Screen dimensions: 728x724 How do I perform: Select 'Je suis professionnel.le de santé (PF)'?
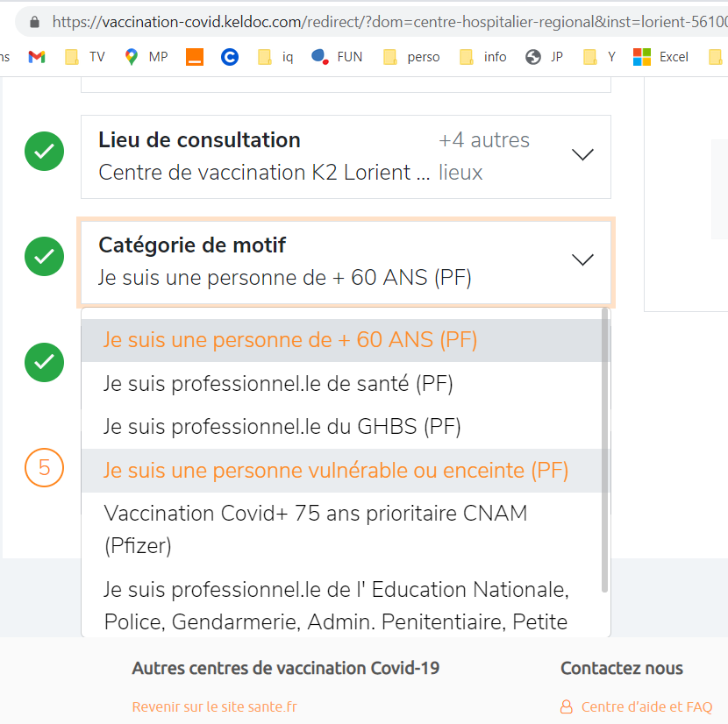(278, 383)
